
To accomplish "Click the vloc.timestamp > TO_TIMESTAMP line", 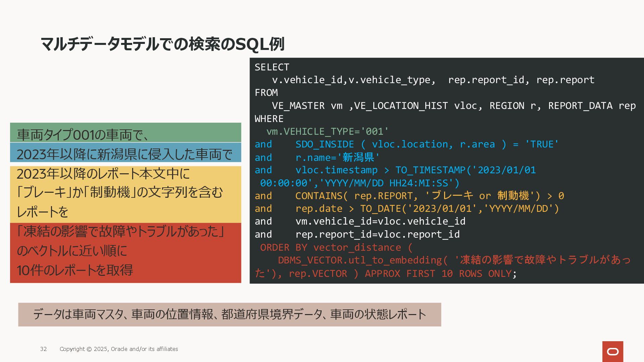I will 395,170.
